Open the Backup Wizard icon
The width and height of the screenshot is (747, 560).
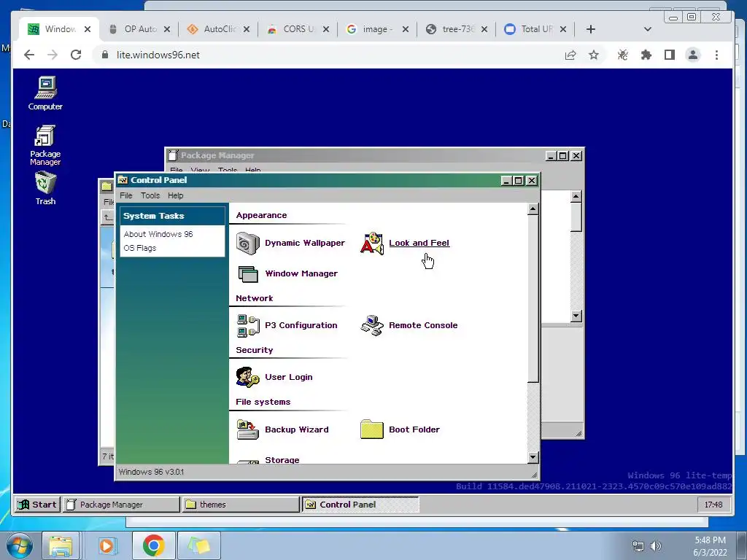point(248,429)
